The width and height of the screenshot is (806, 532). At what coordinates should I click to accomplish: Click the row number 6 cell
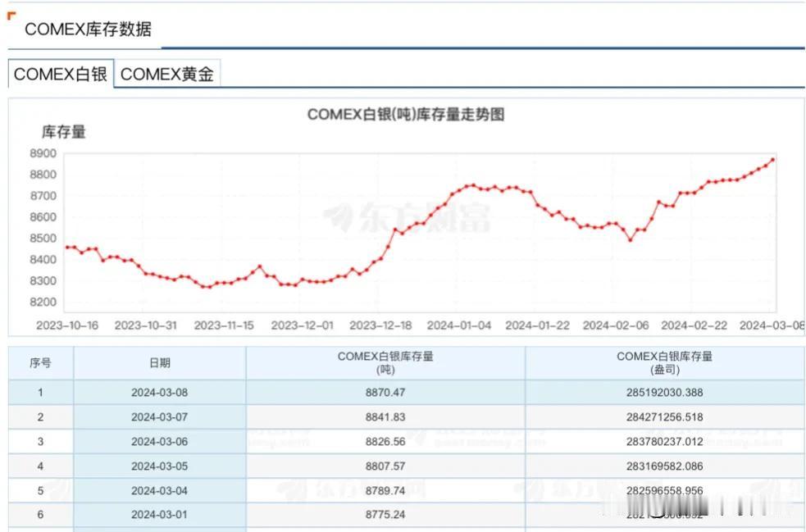(41, 515)
